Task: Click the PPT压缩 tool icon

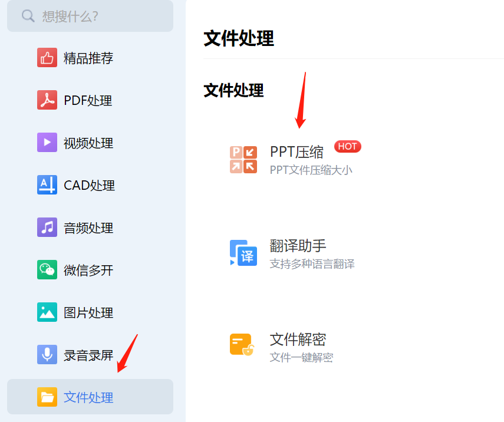Action: tap(243, 160)
